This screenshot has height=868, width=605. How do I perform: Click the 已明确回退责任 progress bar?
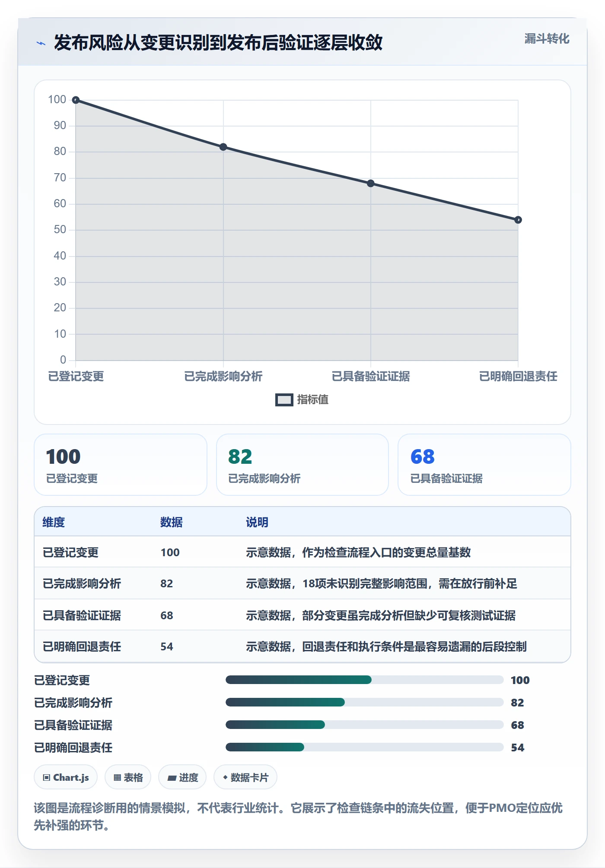coord(364,747)
